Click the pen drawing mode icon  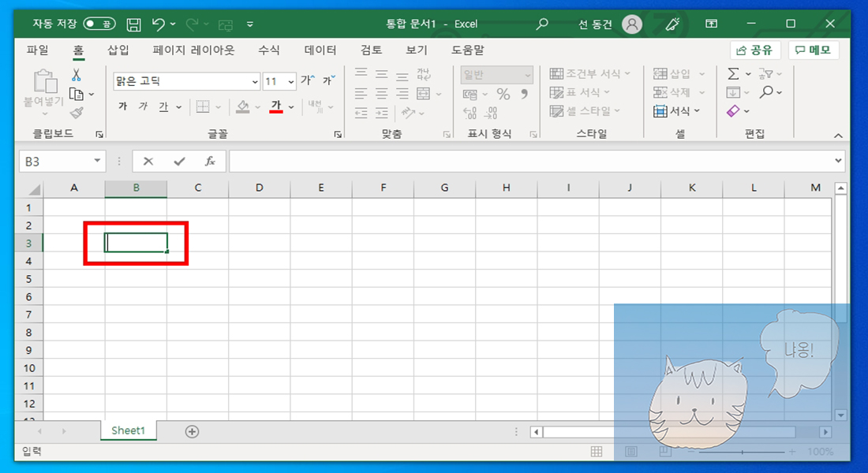(x=672, y=24)
